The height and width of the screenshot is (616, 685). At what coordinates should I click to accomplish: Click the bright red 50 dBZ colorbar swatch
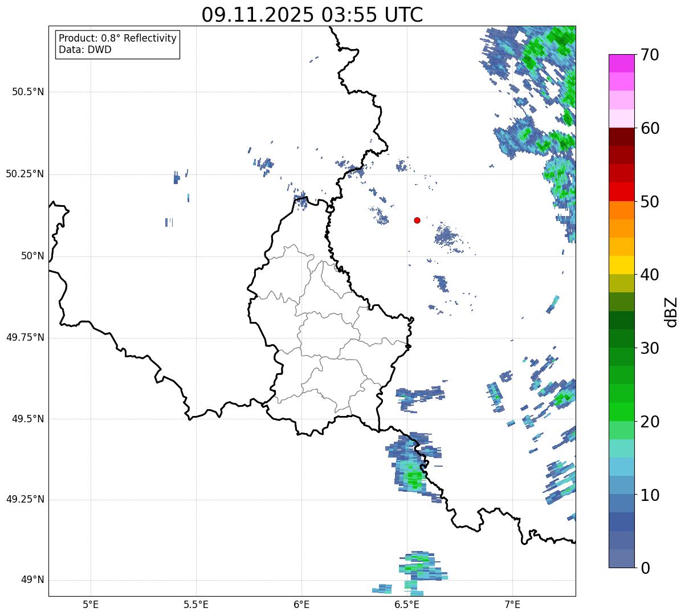point(621,192)
